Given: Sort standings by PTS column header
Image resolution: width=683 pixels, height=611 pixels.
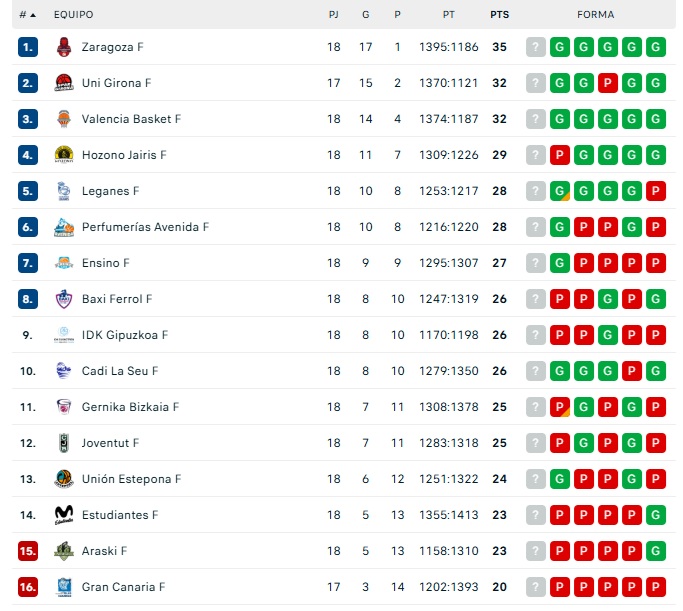Looking at the screenshot, I should 499,15.
